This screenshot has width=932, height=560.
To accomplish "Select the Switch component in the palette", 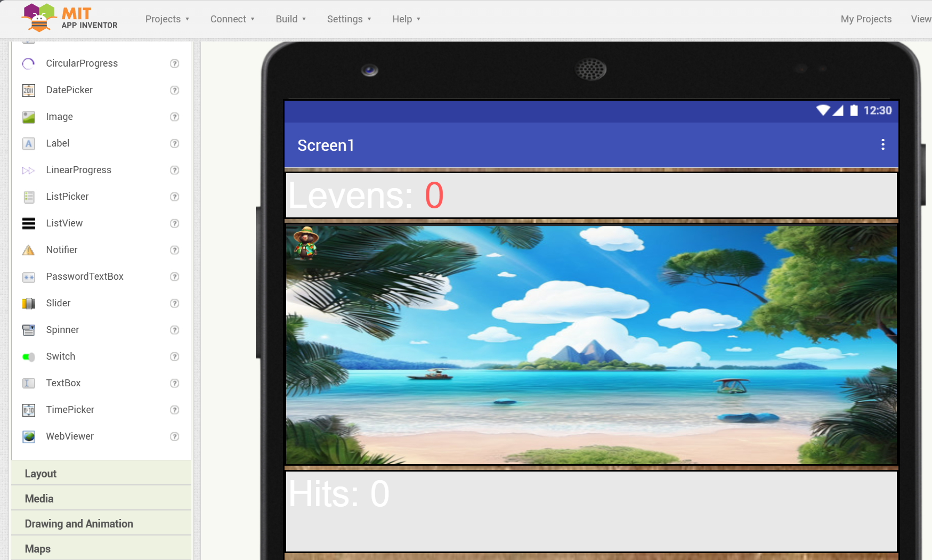I will pyautogui.click(x=61, y=356).
